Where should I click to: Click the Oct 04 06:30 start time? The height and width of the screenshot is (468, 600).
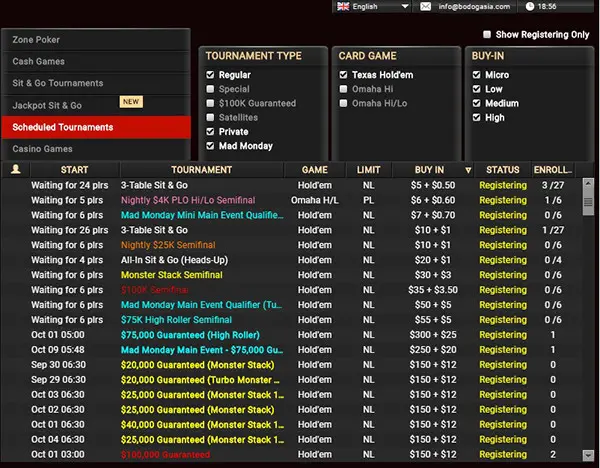[58, 439]
